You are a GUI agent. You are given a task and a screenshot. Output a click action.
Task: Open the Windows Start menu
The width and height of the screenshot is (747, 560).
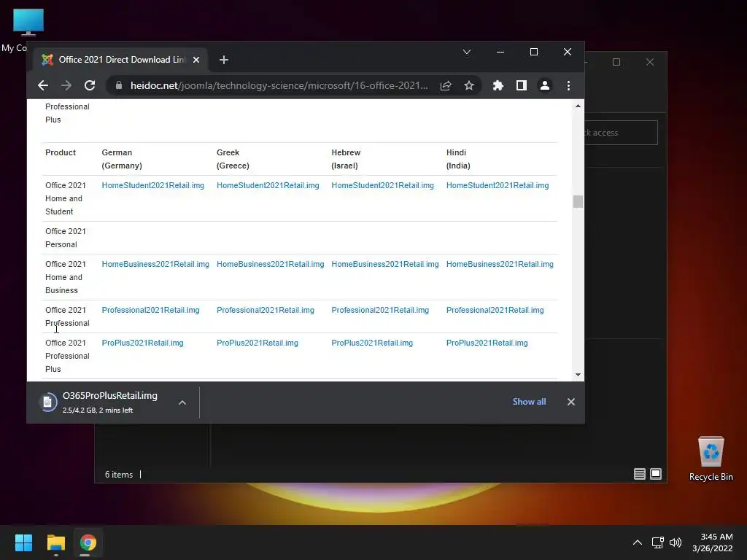(x=23, y=542)
